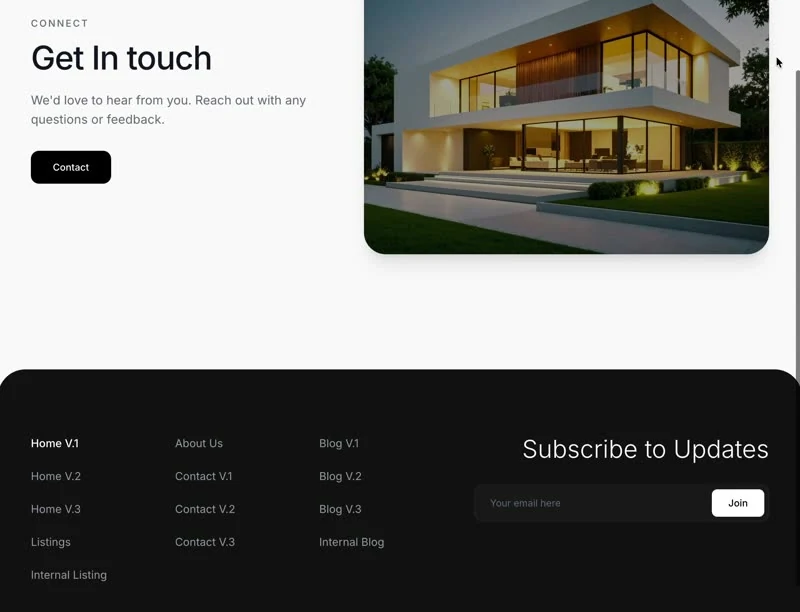This screenshot has height=612, width=800.
Task: Focus the 'Your email here' field
Action: click(x=593, y=503)
